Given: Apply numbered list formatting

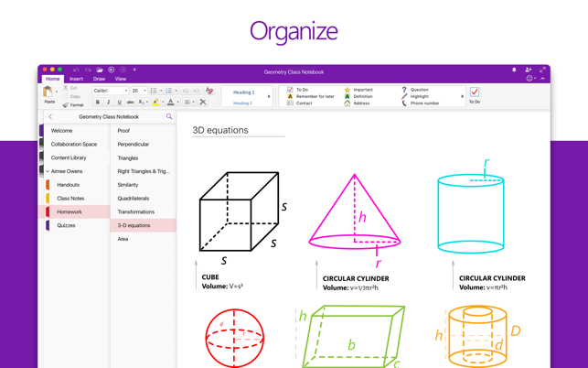Looking at the screenshot, I should 169,91.
